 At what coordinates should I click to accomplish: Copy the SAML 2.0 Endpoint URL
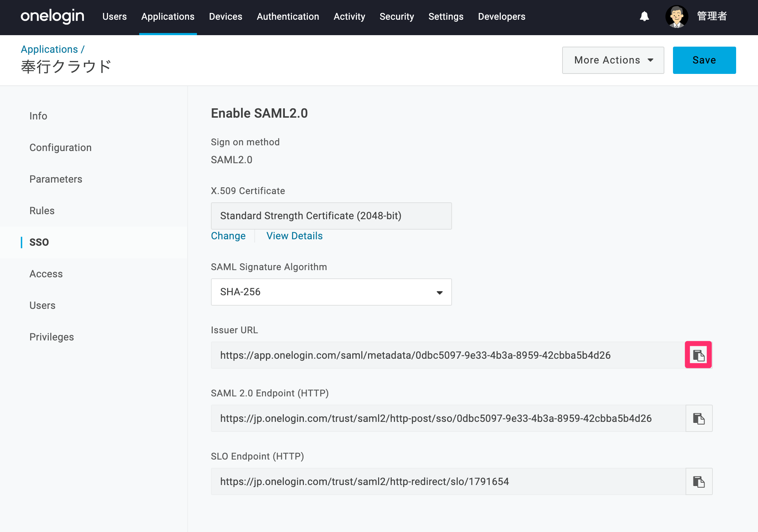[699, 418]
